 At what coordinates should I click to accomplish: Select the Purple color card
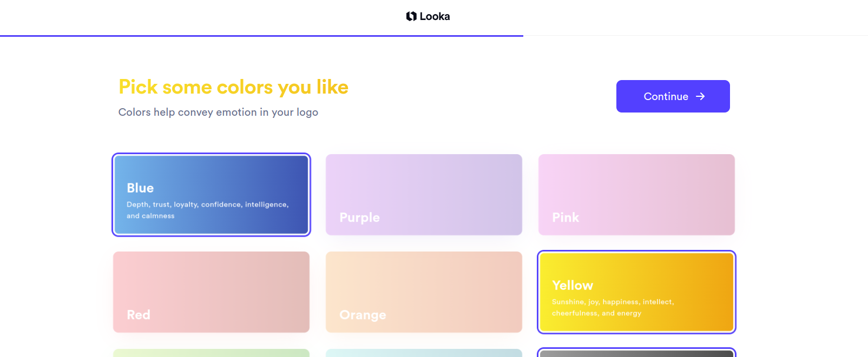(x=424, y=195)
